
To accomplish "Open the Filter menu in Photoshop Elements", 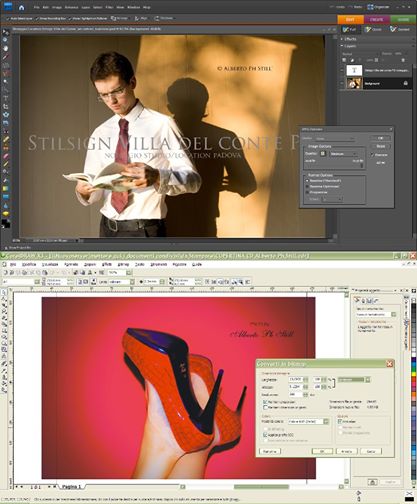I will pyautogui.click(x=109, y=7).
